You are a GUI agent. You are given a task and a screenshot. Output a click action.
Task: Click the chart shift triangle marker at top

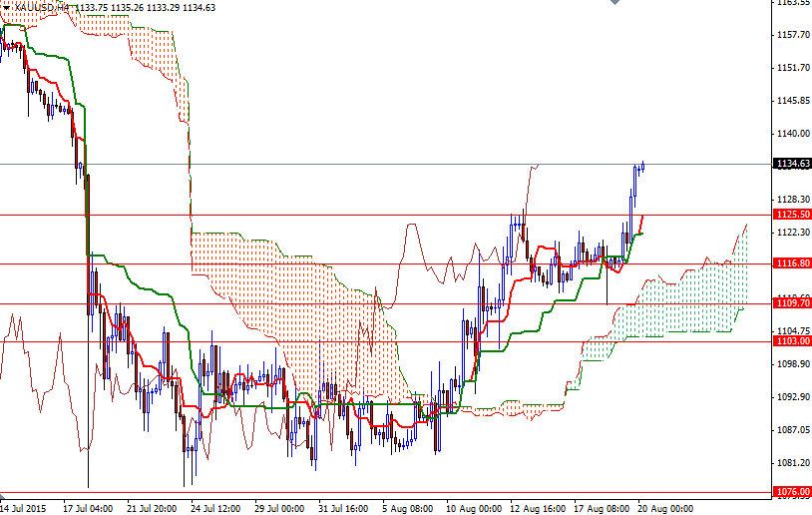coord(614,2)
